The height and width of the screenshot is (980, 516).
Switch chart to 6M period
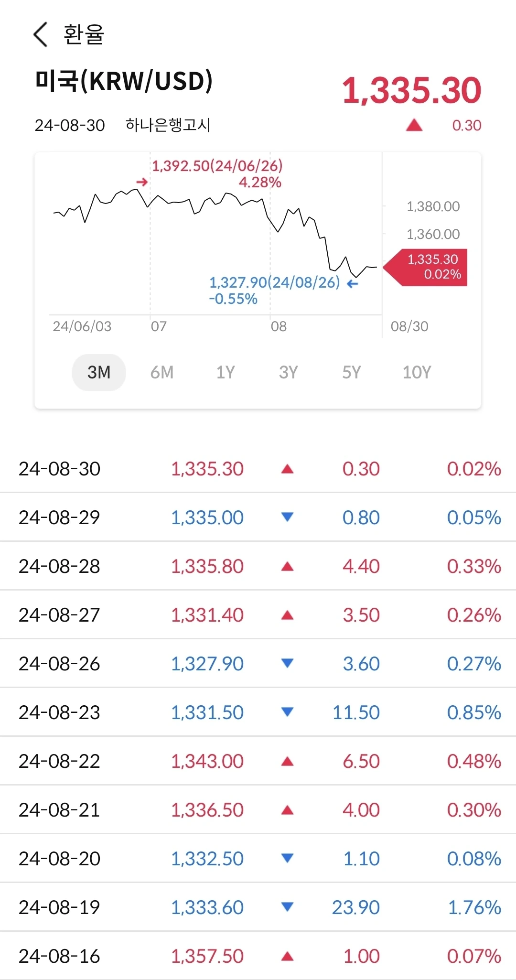click(x=162, y=372)
